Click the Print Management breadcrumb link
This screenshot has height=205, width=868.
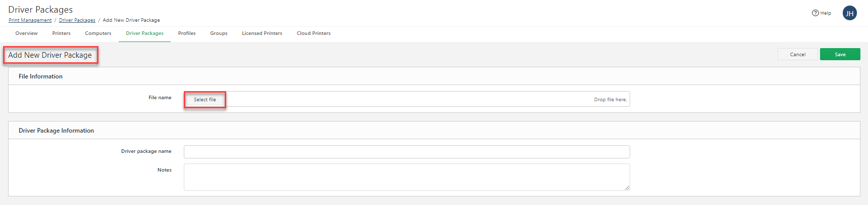pos(30,20)
